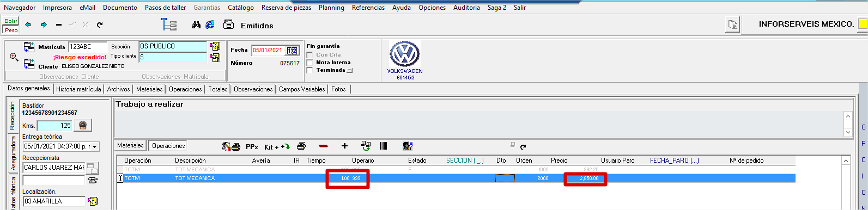Screen dimensions: 868x210
Task: Go to next record with right arrow
Action: point(44,25)
